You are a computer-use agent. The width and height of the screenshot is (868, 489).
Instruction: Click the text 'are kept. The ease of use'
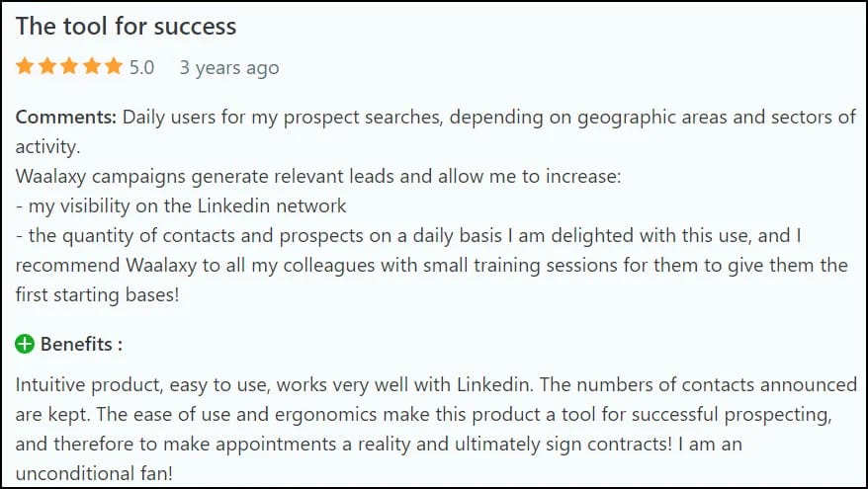coord(120,414)
